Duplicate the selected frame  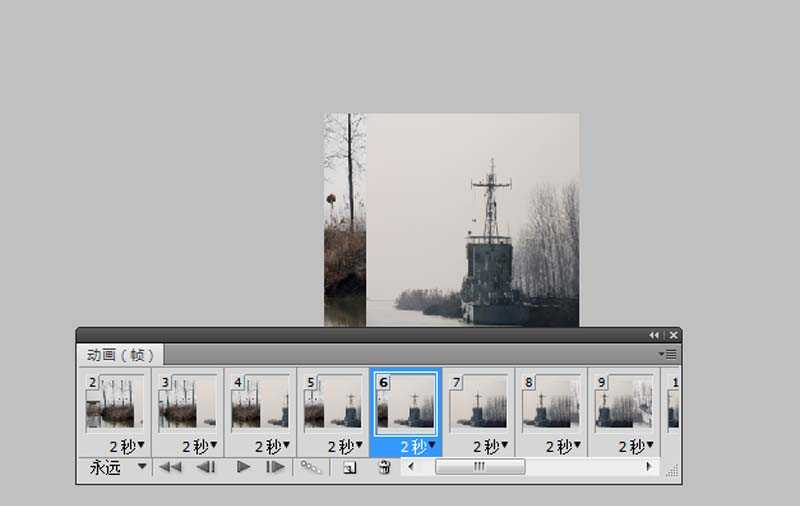[x=350, y=467]
